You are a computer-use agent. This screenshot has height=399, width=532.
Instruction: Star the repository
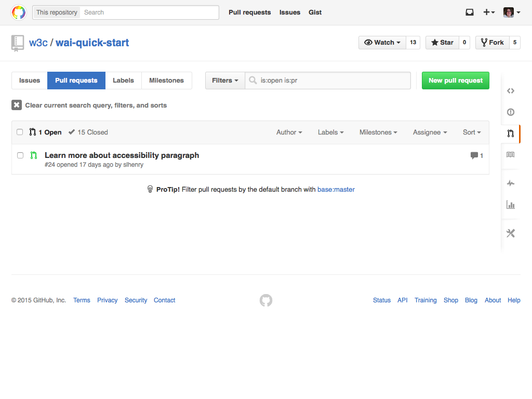click(443, 43)
